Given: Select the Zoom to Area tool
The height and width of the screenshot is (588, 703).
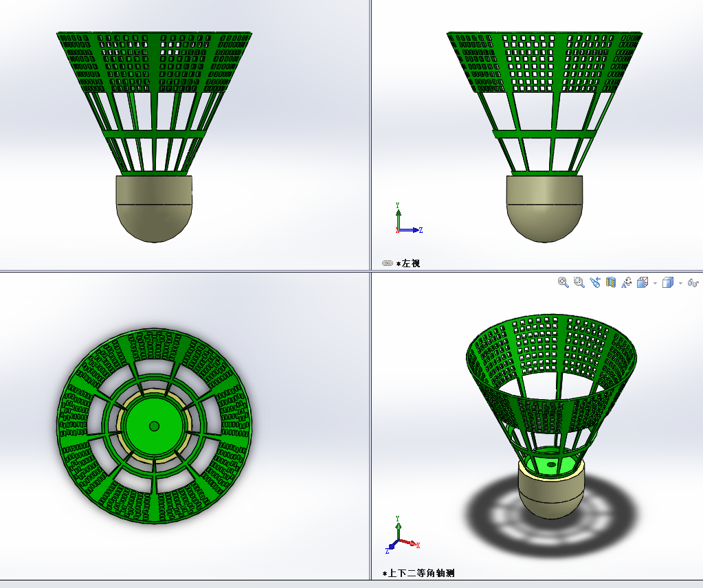Looking at the screenshot, I should pyautogui.click(x=579, y=282).
